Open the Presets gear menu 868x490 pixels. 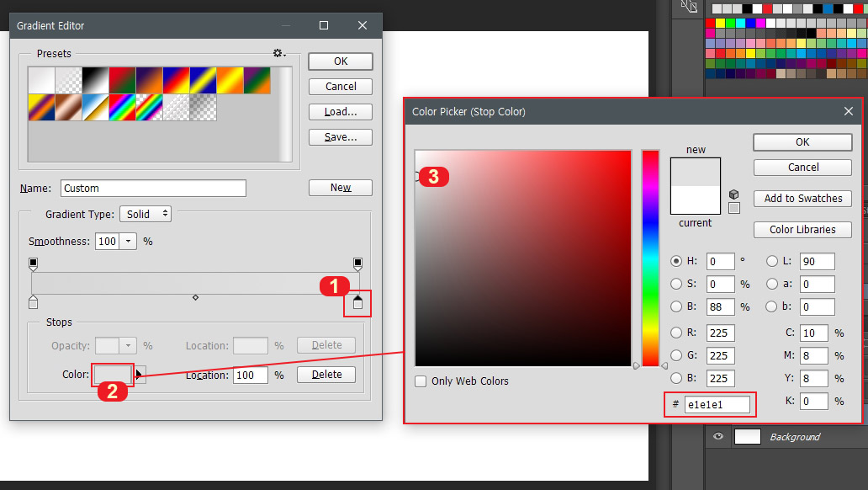click(279, 53)
